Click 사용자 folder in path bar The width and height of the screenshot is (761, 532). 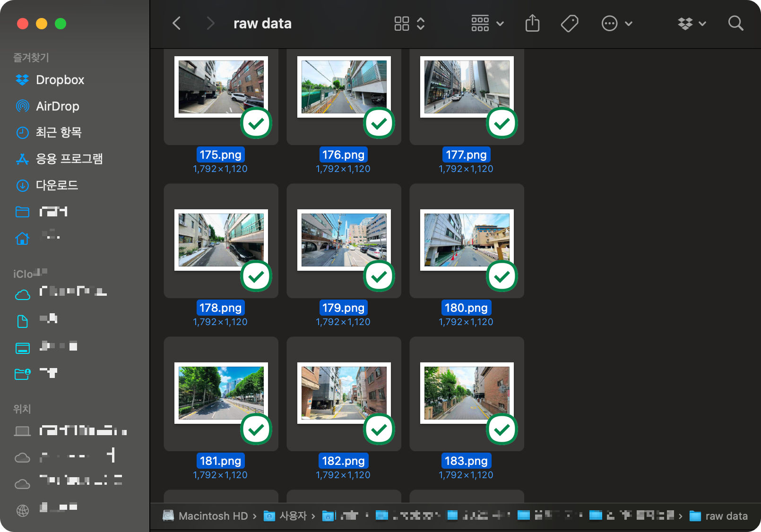coord(285,516)
